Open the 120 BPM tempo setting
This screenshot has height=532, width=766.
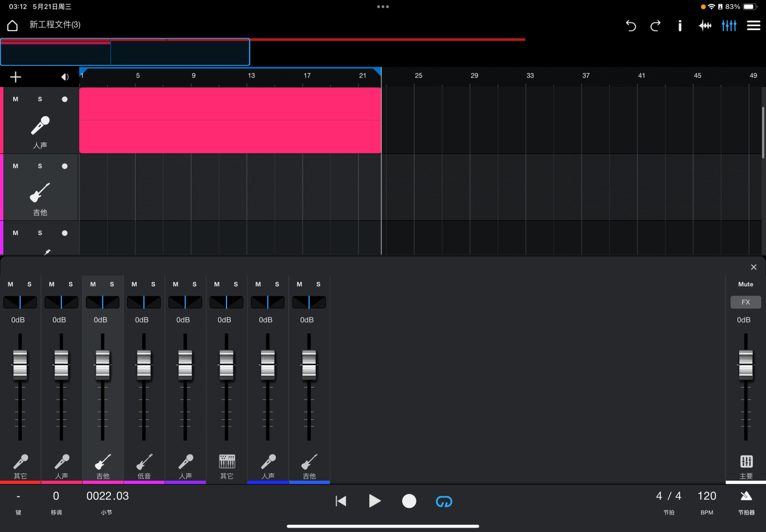[707, 496]
